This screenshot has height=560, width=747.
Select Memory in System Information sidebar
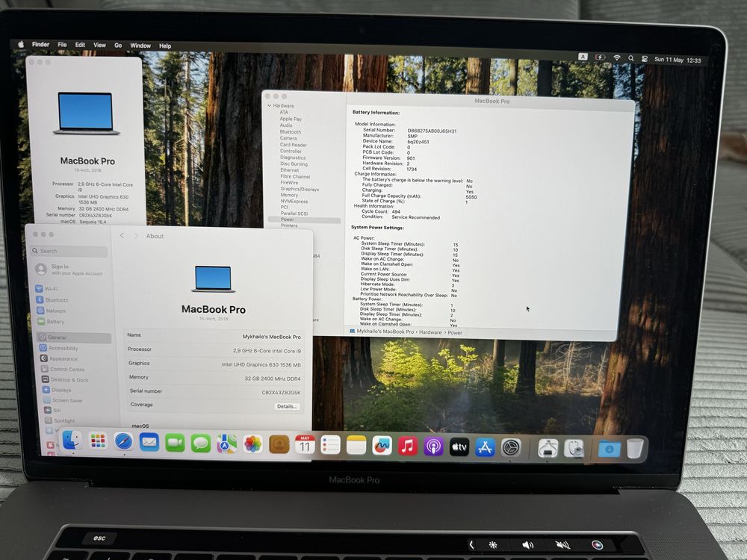click(289, 195)
